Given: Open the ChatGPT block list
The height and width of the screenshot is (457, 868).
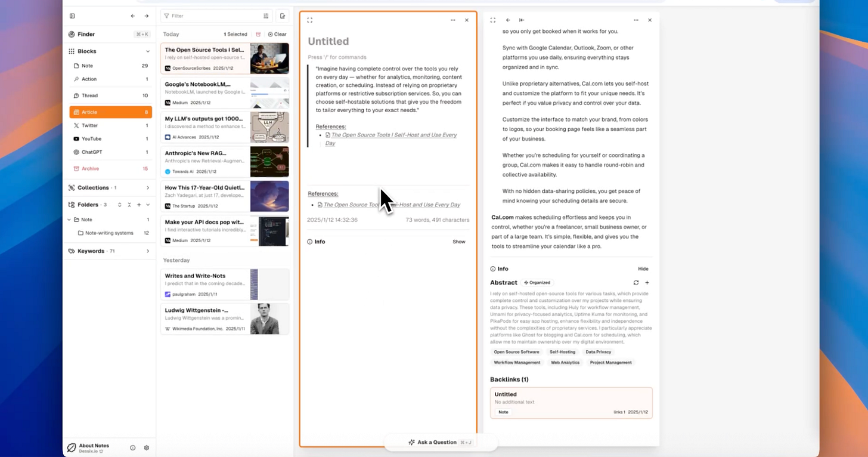Looking at the screenshot, I should coord(110,152).
